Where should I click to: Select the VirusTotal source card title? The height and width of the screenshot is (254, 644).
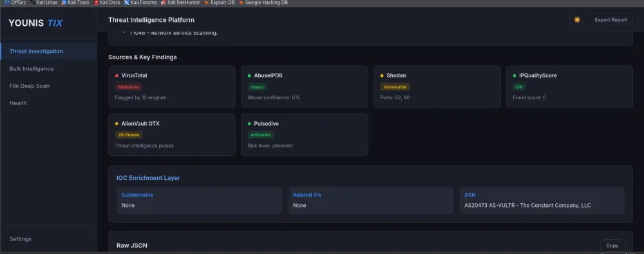coord(135,75)
